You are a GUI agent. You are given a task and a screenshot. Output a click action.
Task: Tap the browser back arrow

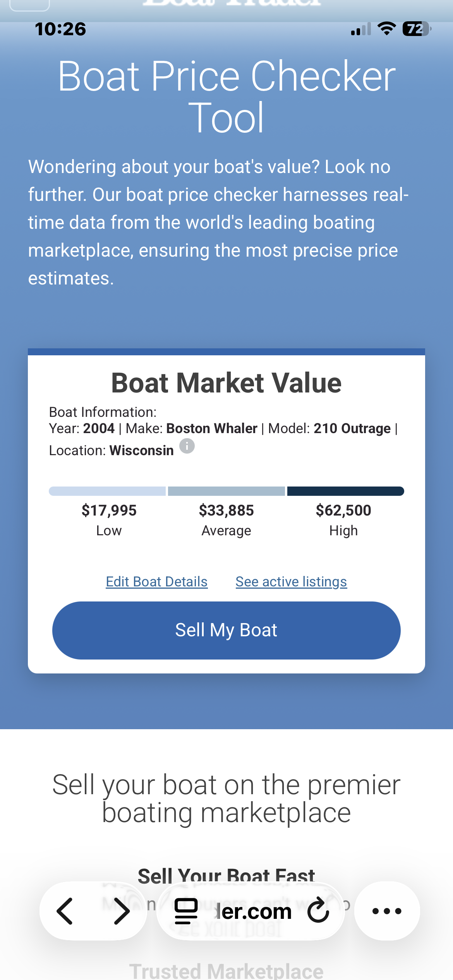pos(65,911)
